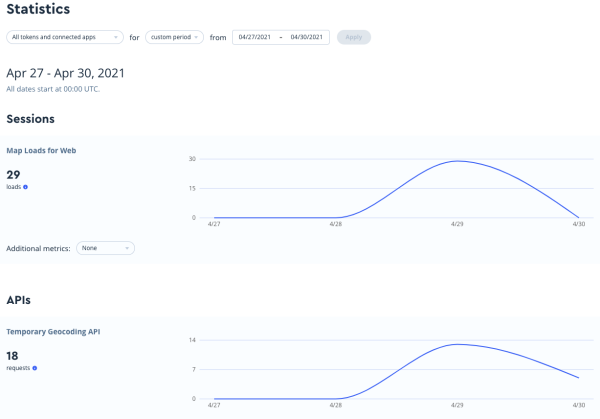
Task: Click the 'Temporary Geocoding API' heading
Action: 53,332
